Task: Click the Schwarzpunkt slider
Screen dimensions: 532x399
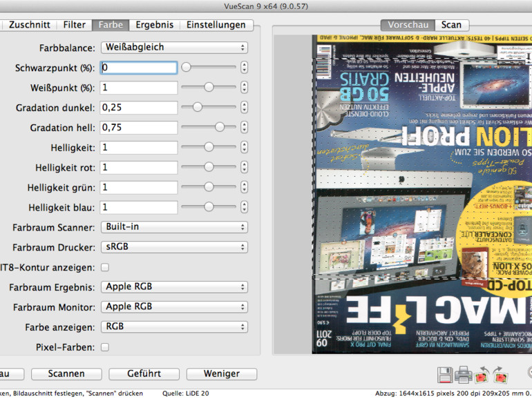Action: [209, 68]
